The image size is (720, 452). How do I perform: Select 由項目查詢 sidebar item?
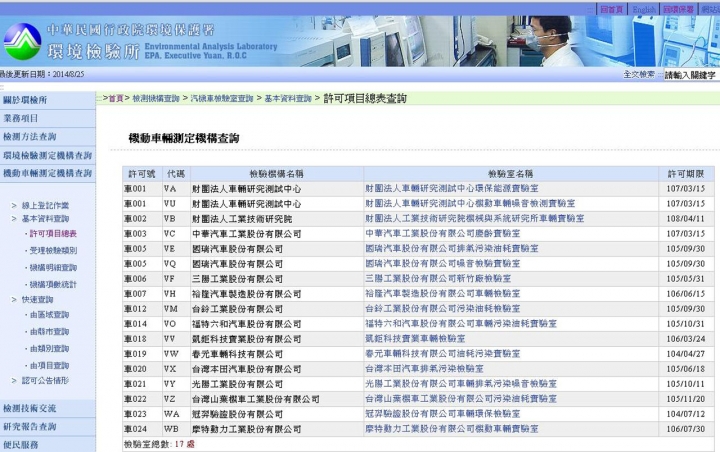click(49, 366)
